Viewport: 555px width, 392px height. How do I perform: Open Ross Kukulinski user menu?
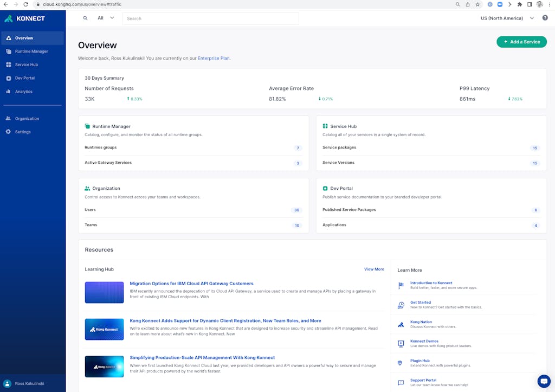point(30,383)
